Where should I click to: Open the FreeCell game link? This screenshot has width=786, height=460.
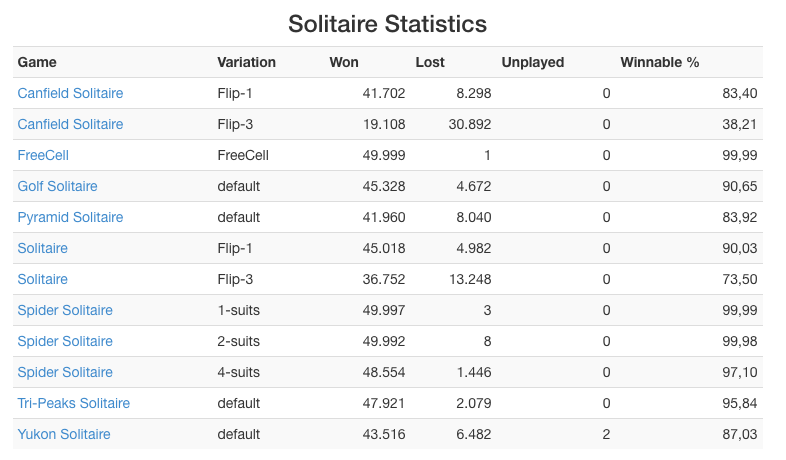[x=43, y=155]
